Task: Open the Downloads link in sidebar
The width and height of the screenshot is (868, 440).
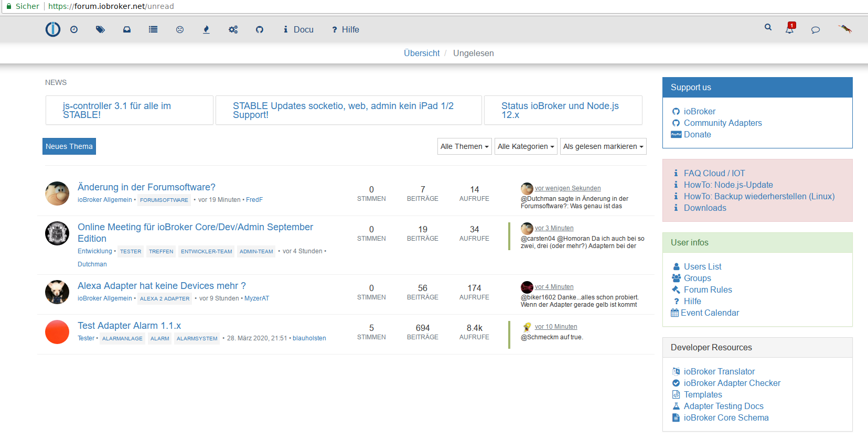Action: (x=705, y=208)
